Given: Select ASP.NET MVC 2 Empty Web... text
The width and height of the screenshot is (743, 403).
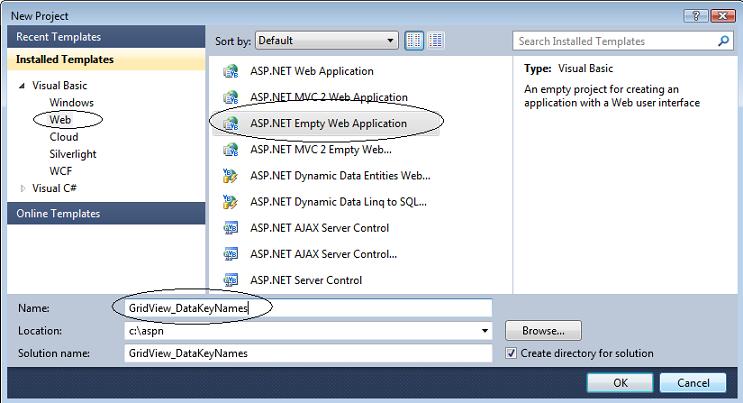Looking at the screenshot, I should 321,150.
